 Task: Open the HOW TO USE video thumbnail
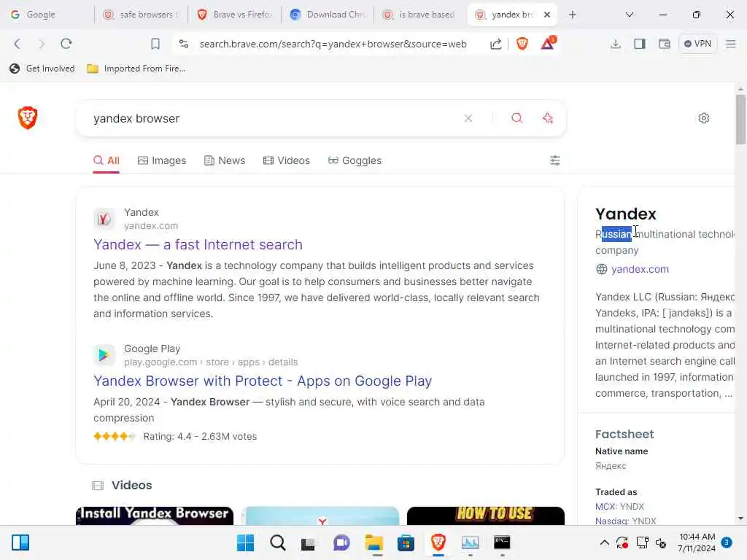tap(485, 516)
